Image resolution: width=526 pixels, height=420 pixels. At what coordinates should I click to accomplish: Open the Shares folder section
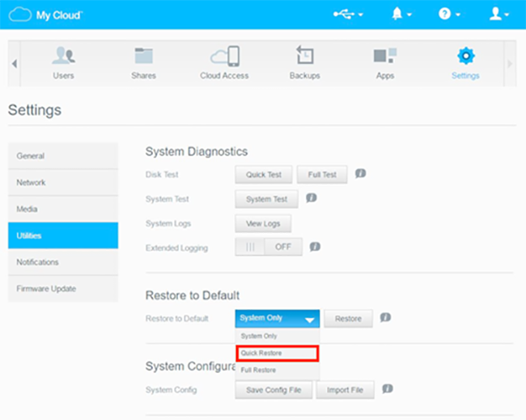pyautogui.click(x=143, y=63)
